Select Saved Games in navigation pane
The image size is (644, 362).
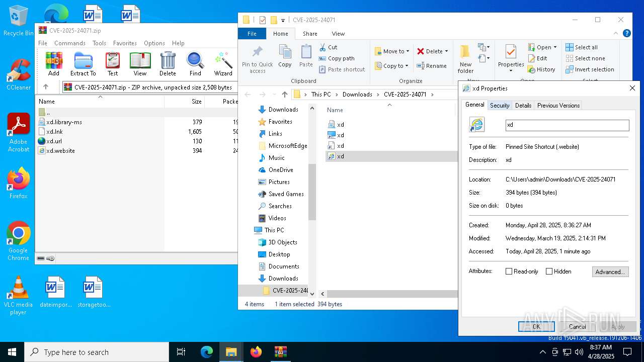286,194
